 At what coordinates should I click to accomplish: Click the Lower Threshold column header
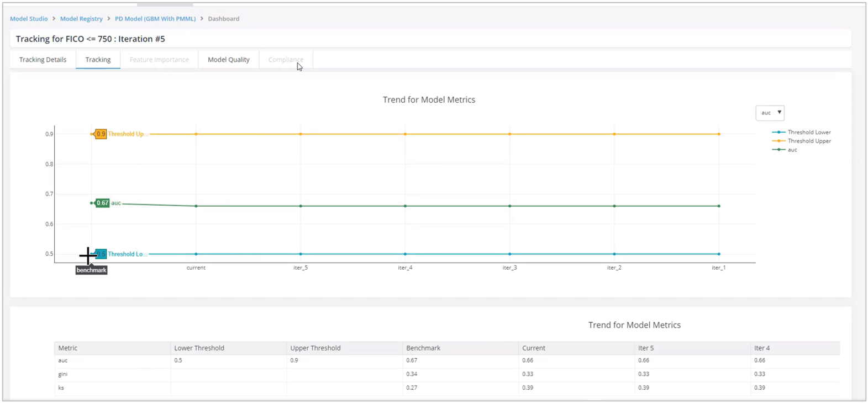(x=199, y=348)
